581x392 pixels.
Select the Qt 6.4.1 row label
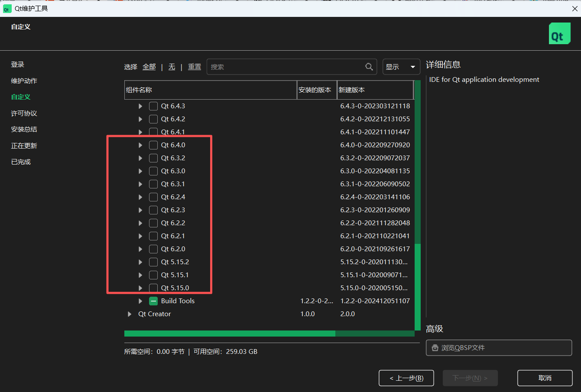click(x=173, y=132)
